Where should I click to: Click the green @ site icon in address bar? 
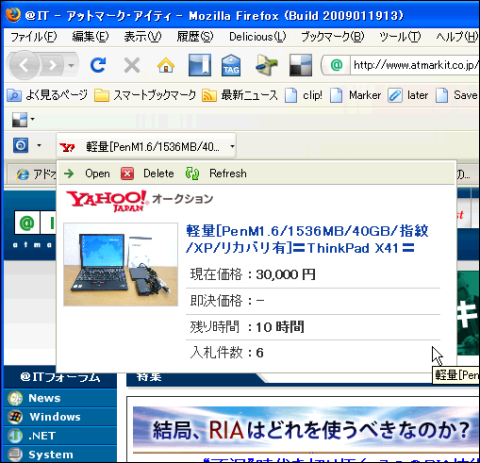click(337, 65)
